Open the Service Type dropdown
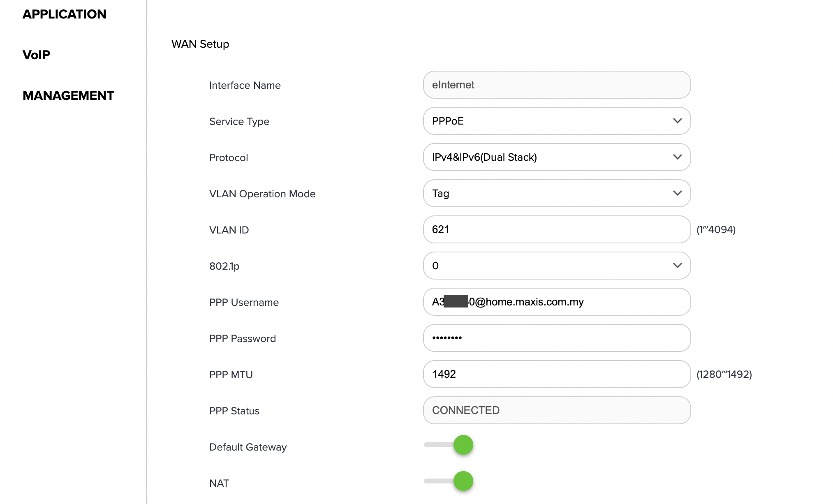The height and width of the screenshot is (504, 833). point(556,121)
